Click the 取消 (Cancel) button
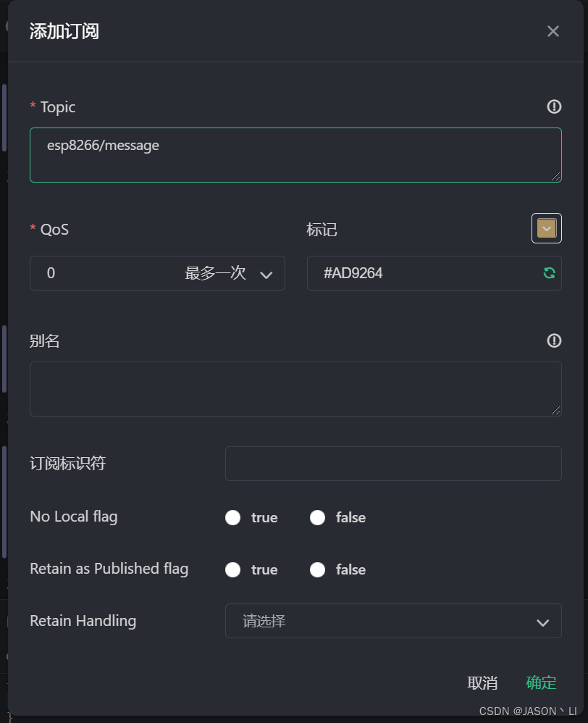 point(482,682)
